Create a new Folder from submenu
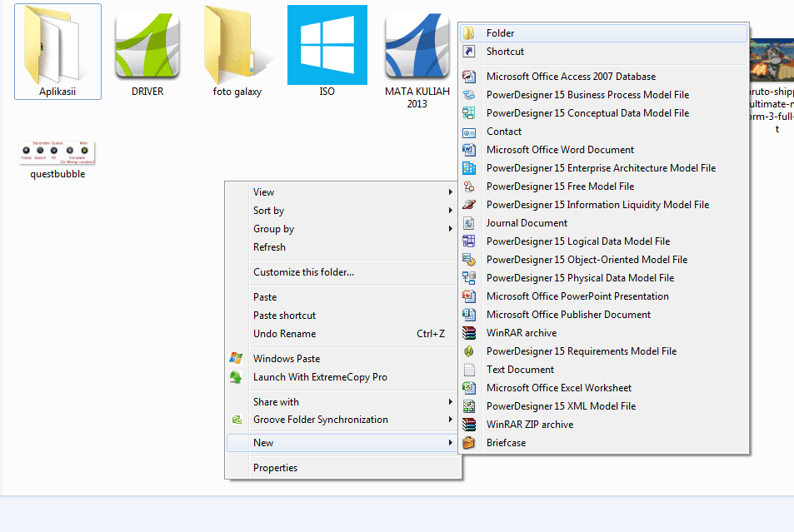 (603, 33)
